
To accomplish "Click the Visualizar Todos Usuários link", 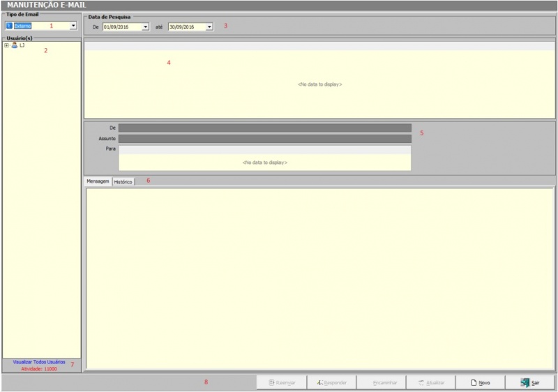I will 39,362.
